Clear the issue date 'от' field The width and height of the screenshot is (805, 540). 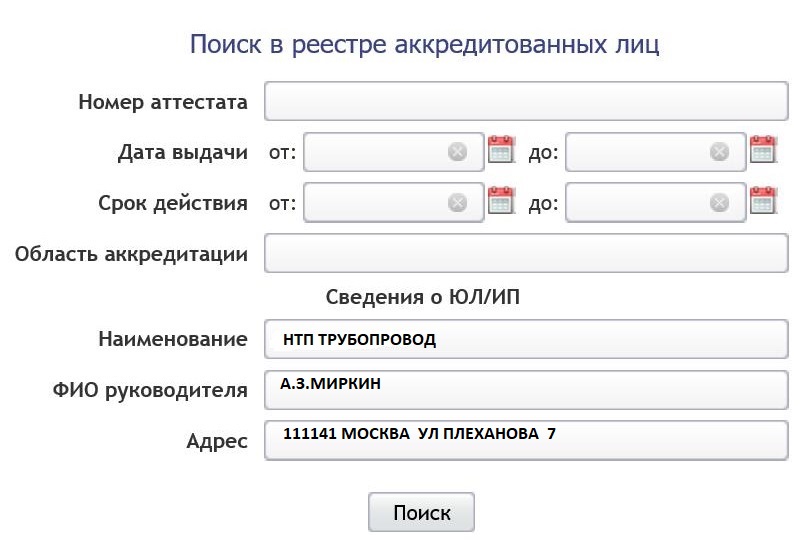tap(457, 152)
